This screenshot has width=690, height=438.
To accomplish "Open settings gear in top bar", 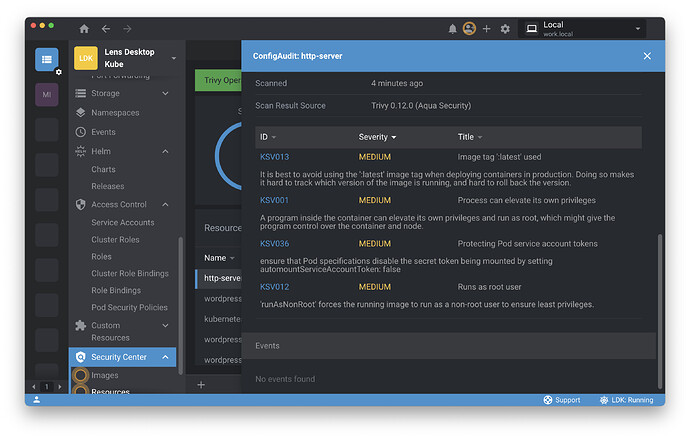I will pos(505,29).
